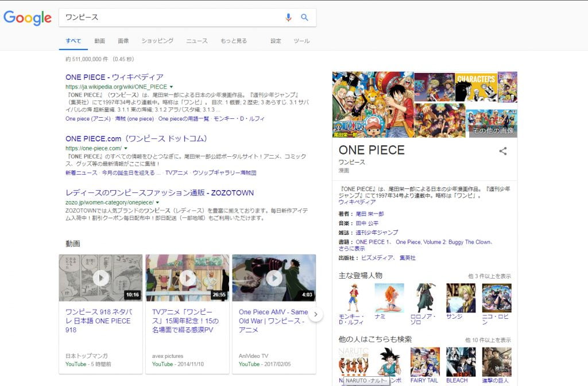The image size is (588, 386).
Task: Play the TVアニメ 15周年記念 video
Action: (x=187, y=278)
